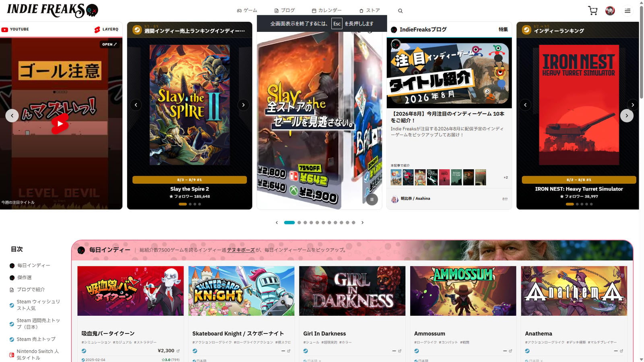This screenshot has height=362, width=644.
Task: Open external link icon on Ammossum card
Action: [510, 351]
